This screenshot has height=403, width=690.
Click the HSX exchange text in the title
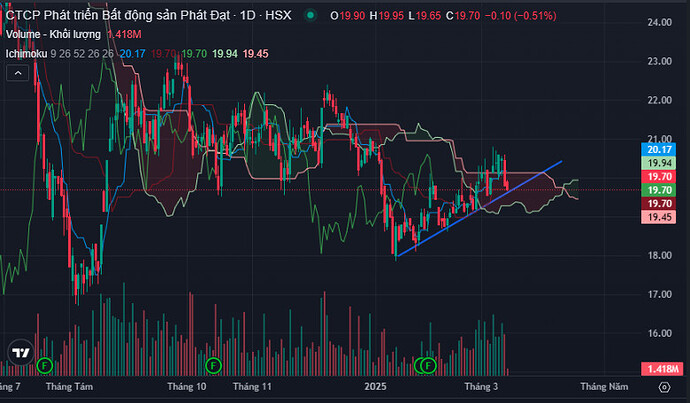pyautogui.click(x=278, y=15)
